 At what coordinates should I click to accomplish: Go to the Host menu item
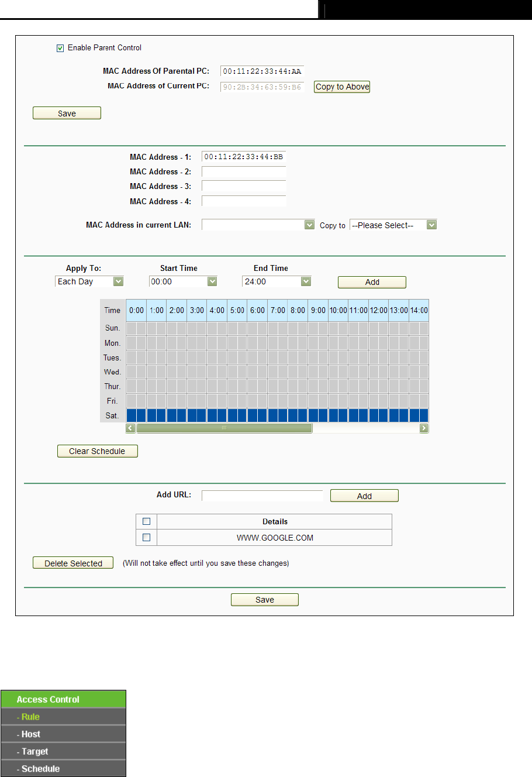coord(31,734)
